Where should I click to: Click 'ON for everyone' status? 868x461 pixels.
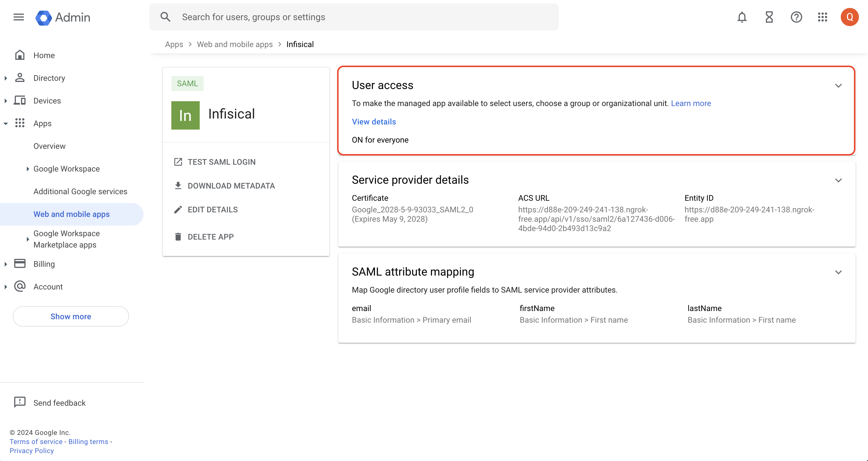pyautogui.click(x=380, y=140)
